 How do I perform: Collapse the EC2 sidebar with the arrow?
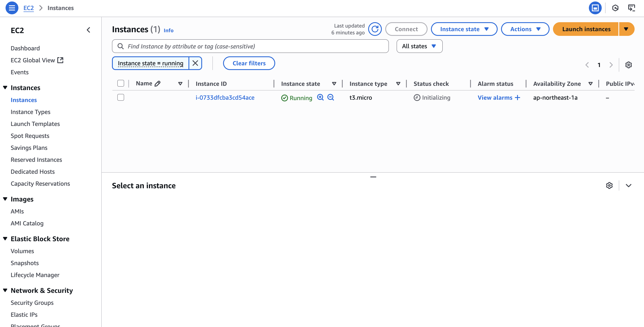88,30
